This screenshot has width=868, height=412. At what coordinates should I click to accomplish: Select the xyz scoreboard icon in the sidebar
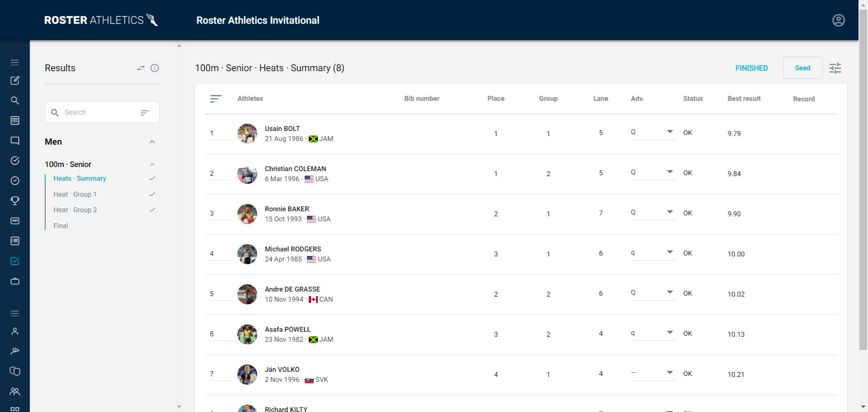tap(15, 221)
